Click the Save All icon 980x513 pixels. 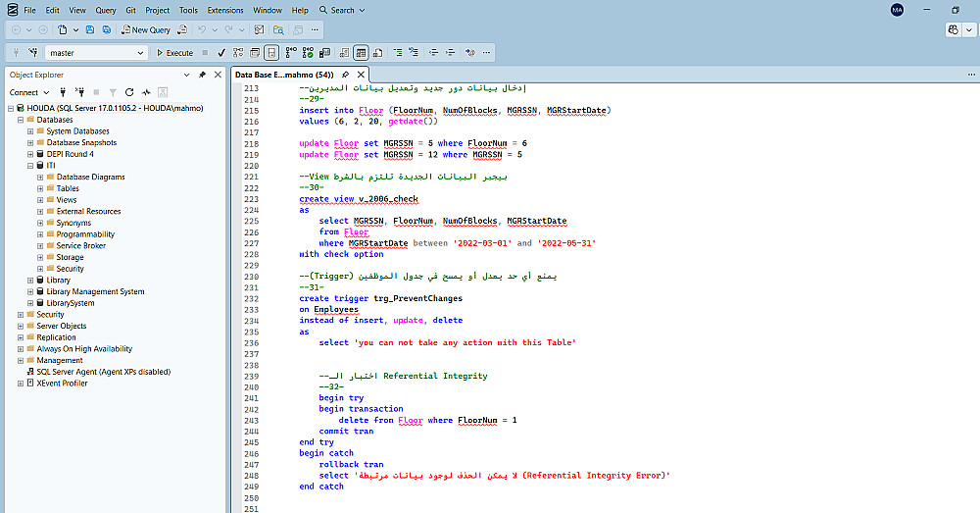[107, 29]
